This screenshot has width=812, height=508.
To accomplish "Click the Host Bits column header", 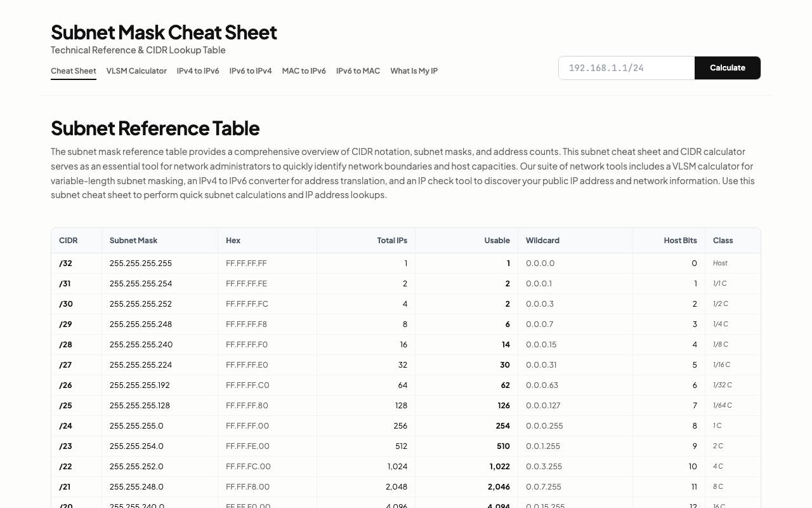I will 669,241.
